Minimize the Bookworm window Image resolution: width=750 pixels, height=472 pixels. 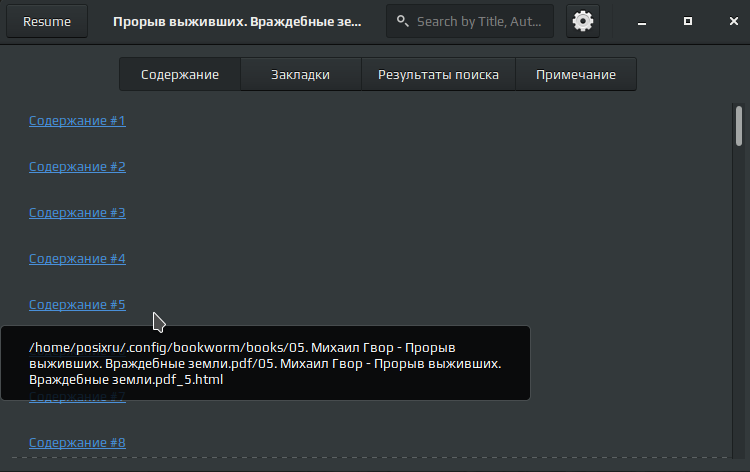642,22
